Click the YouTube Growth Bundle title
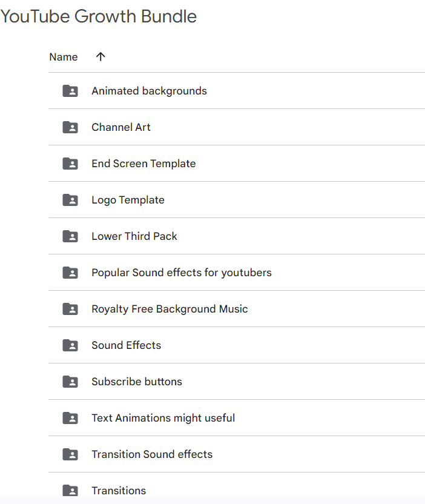 [99, 16]
